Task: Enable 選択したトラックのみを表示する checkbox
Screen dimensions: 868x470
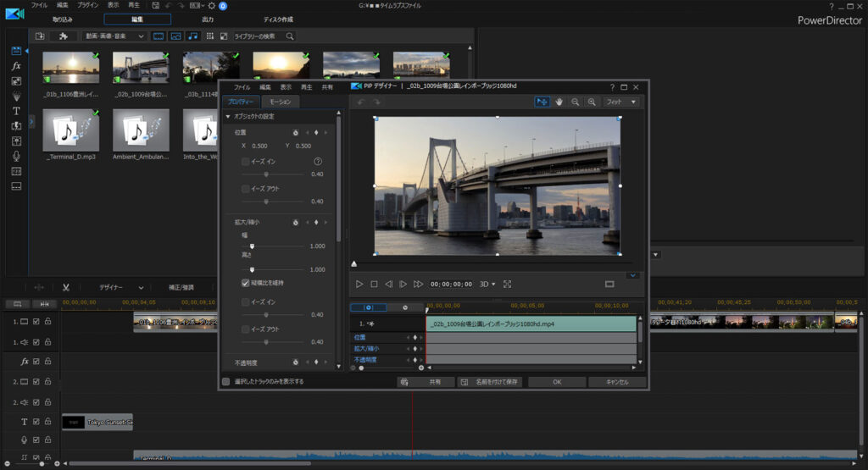Action: (225, 382)
